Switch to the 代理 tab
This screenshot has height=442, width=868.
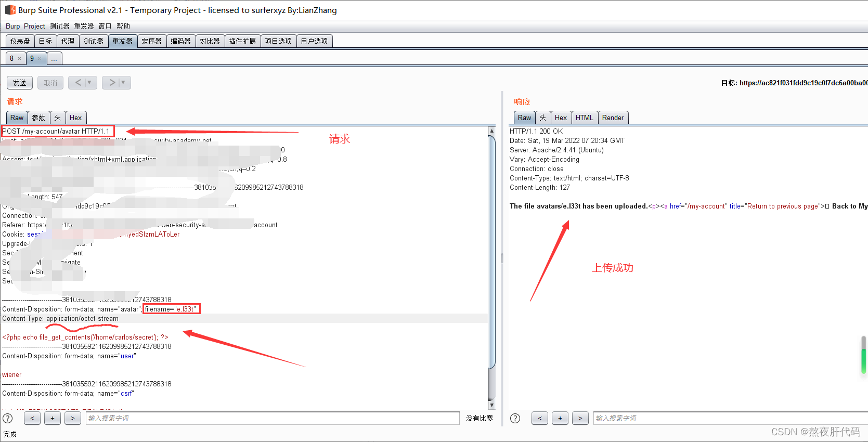(68, 41)
